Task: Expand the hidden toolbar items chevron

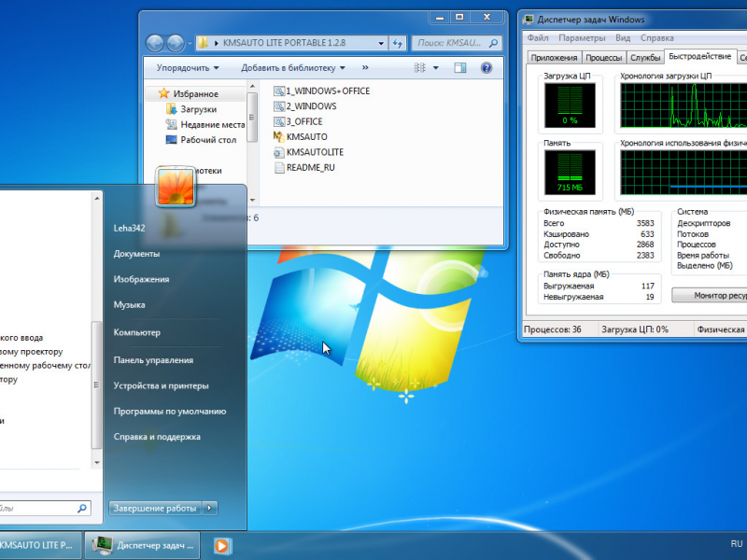Action: click(365, 67)
